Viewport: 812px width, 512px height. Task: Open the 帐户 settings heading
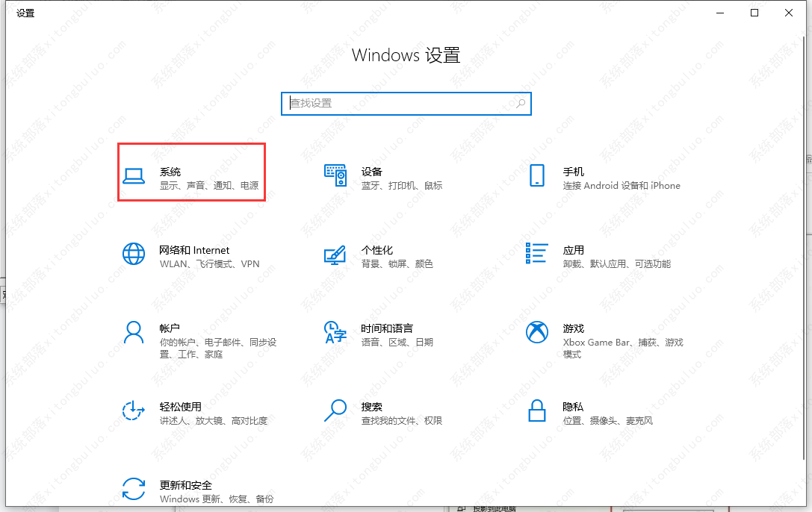(170, 328)
